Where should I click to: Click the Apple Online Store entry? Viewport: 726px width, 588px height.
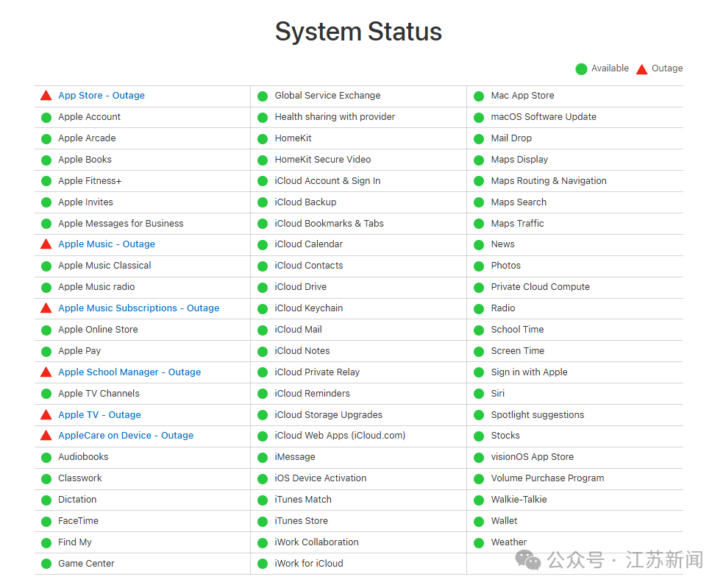pos(98,330)
